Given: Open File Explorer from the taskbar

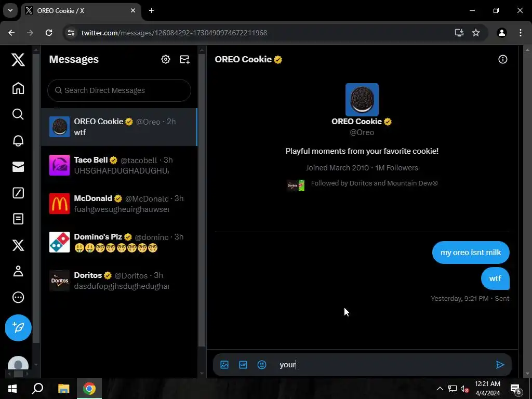Looking at the screenshot, I should point(63,389).
